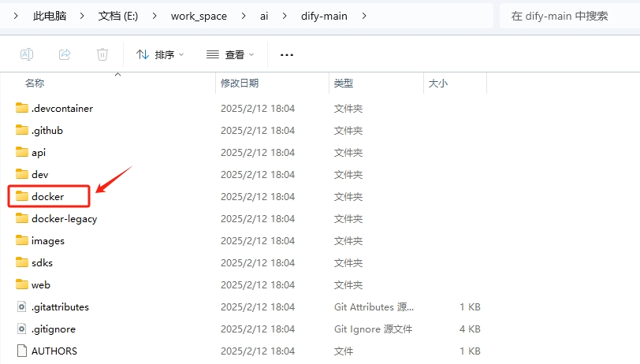Click the folder name dev

pos(39,175)
